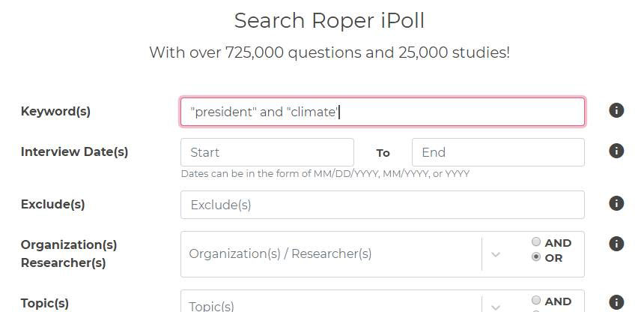Focus the End interview date field

tap(498, 152)
